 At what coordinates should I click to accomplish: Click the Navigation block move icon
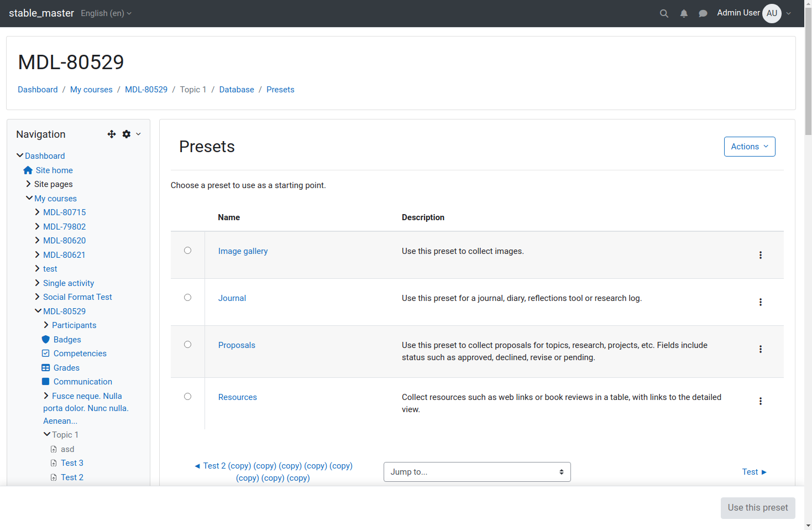[112, 134]
